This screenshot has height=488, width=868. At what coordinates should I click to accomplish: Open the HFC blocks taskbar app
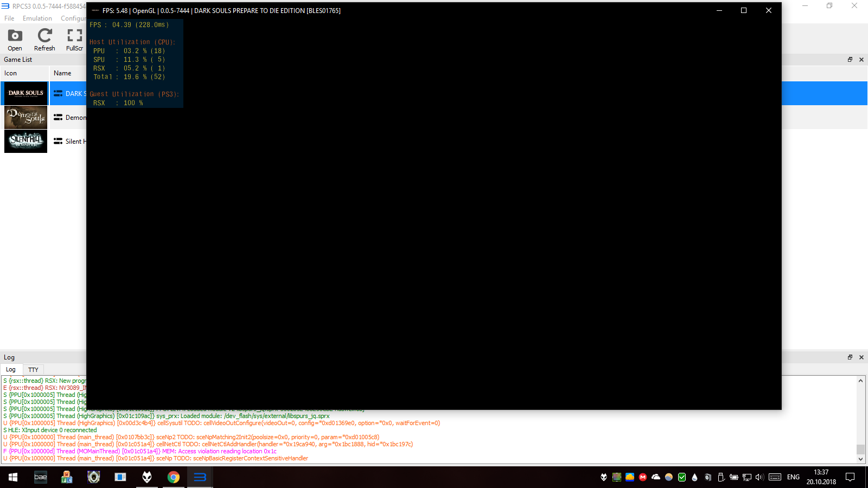click(67, 477)
